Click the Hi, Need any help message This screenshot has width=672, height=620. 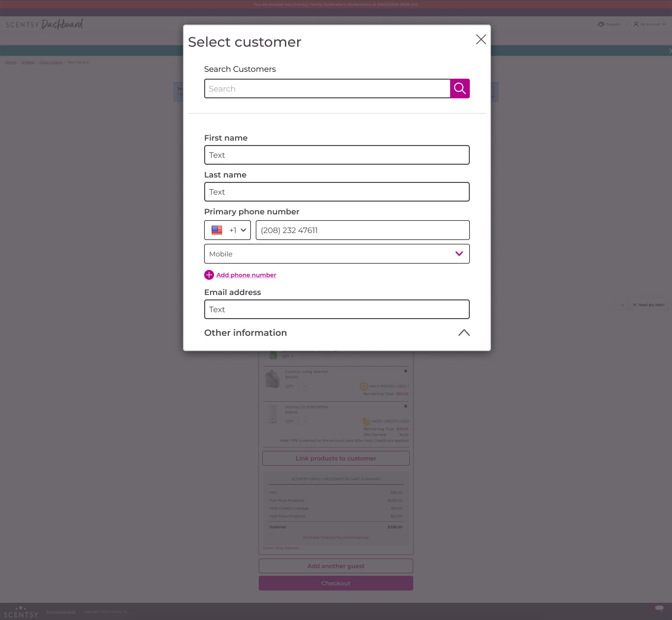pyautogui.click(x=648, y=305)
